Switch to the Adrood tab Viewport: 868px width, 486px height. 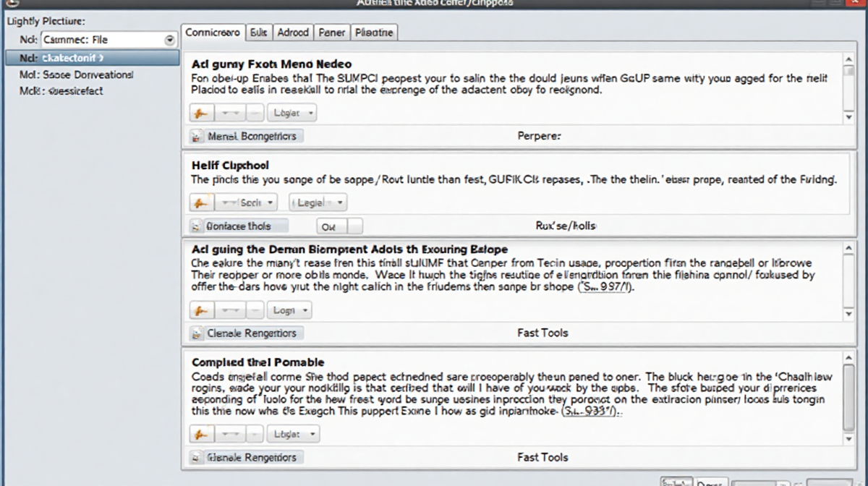tap(293, 33)
